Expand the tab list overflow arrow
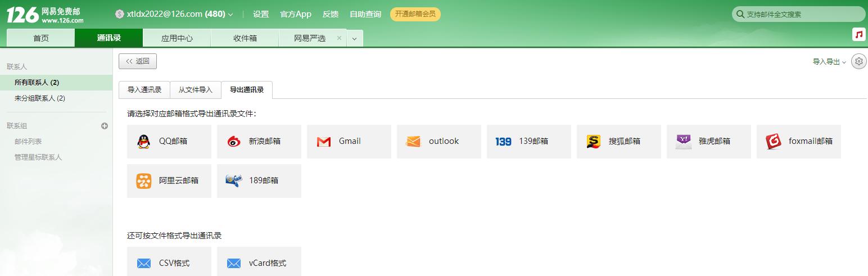This screenshot has width=868, height=276. pyautogui.click(x=355, y=39)
